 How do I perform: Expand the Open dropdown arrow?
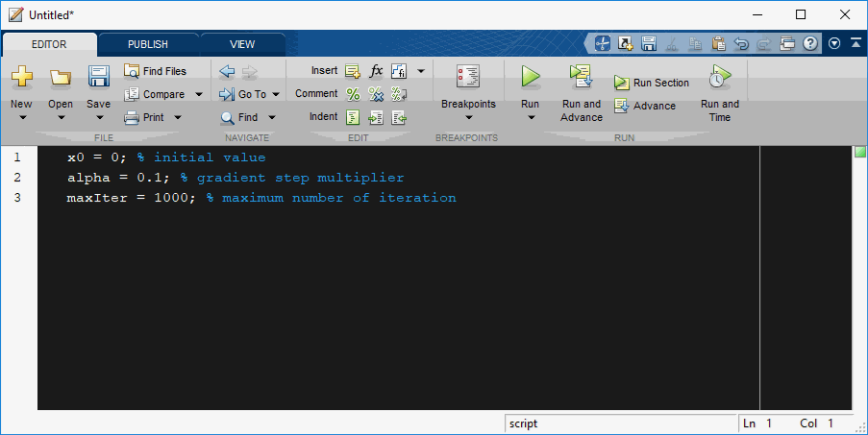62,117
